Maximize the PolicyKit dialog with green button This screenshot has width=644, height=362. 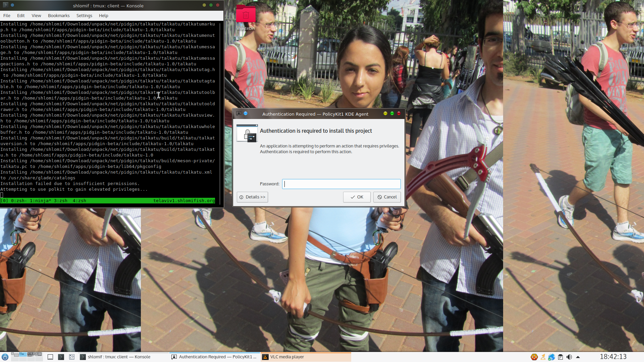(392, 114)
